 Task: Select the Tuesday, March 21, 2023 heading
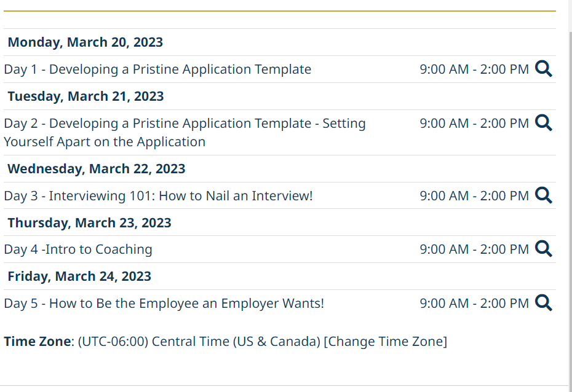[x=85, y=96]
